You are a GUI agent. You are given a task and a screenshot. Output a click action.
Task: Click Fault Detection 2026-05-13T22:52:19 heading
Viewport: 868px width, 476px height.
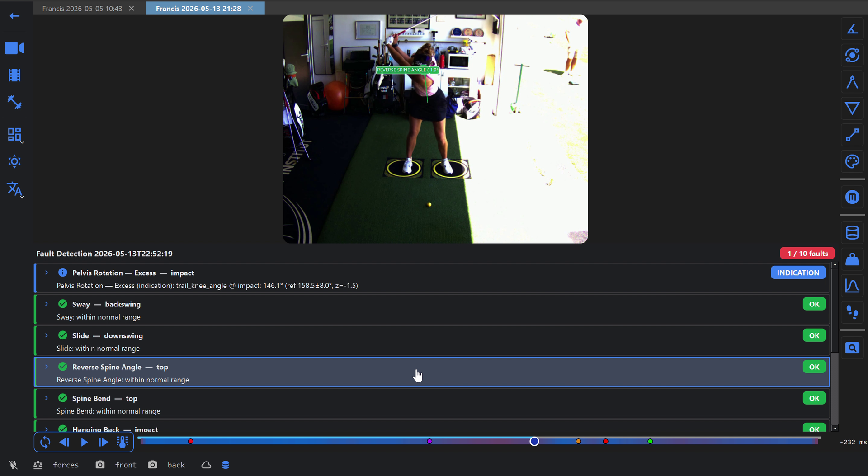pyautogui.click(x=104, y=254)
